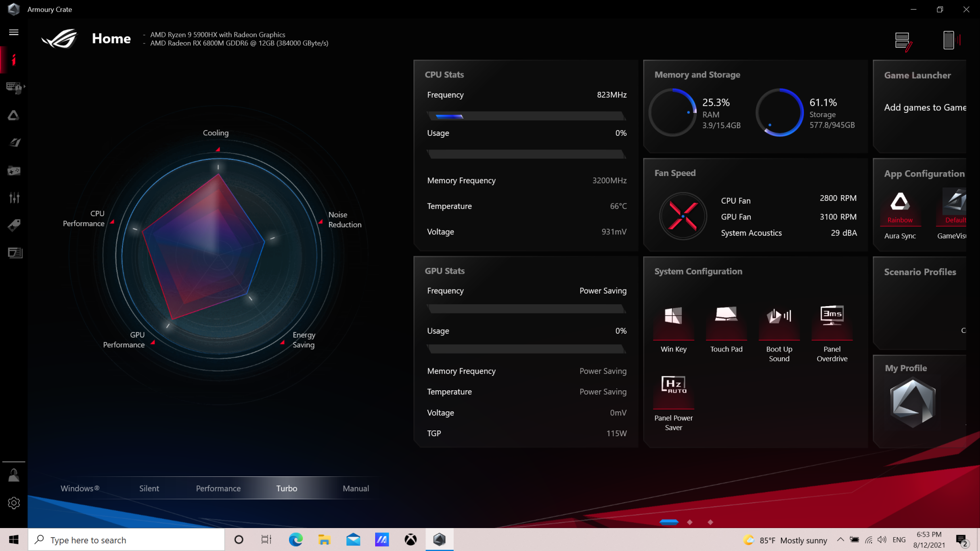
Task: Select the Windows® operating mode
Action: (80, 488)
